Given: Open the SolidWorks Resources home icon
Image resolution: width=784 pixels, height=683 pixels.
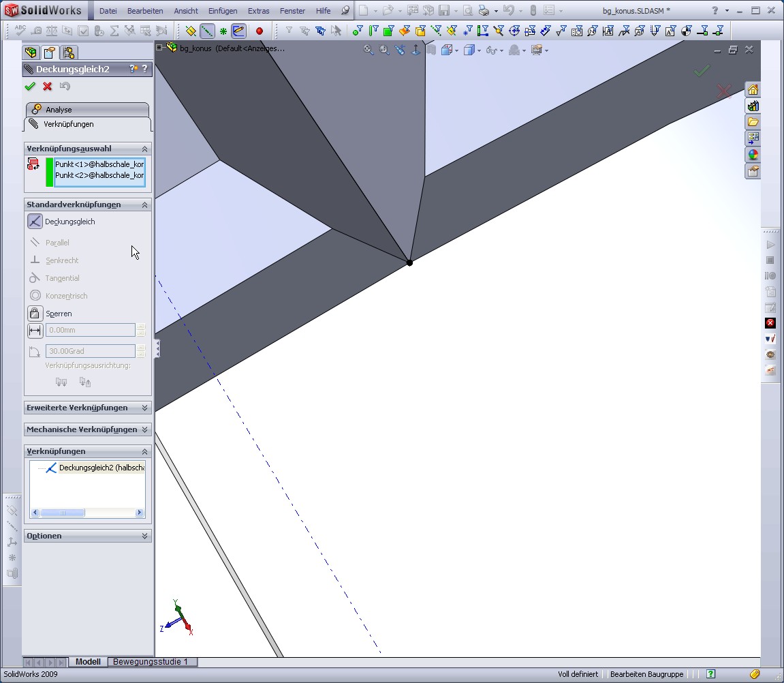Looking at the screenshot, I should coord(753,90).
